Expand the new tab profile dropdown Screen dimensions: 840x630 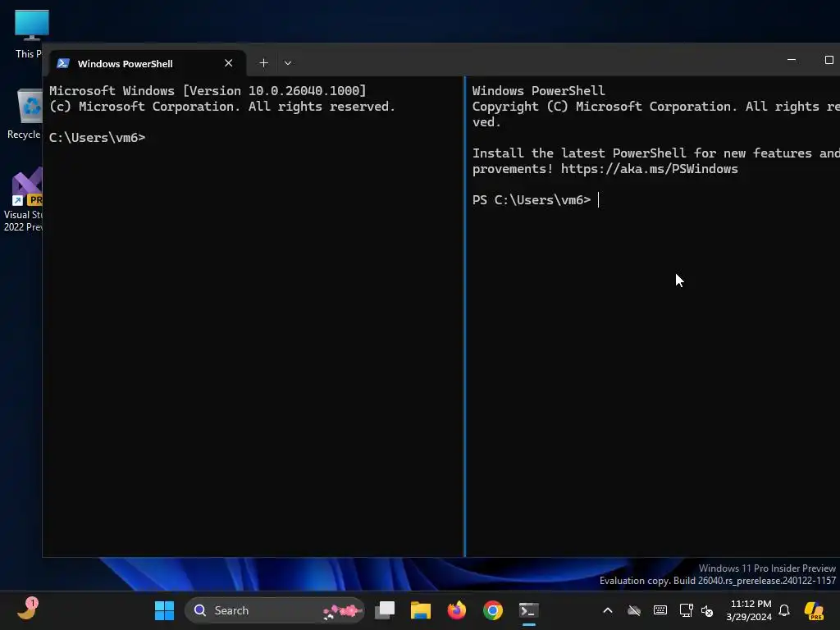pos(288,63)
